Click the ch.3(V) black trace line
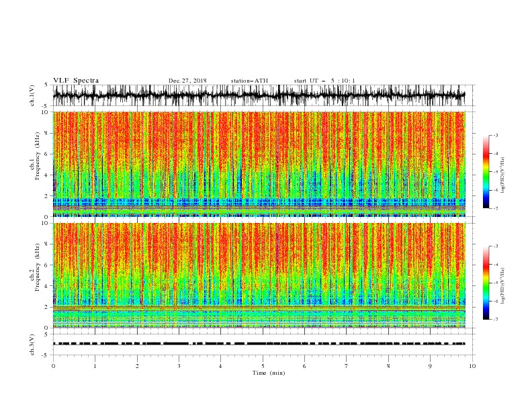 [259, 344]
